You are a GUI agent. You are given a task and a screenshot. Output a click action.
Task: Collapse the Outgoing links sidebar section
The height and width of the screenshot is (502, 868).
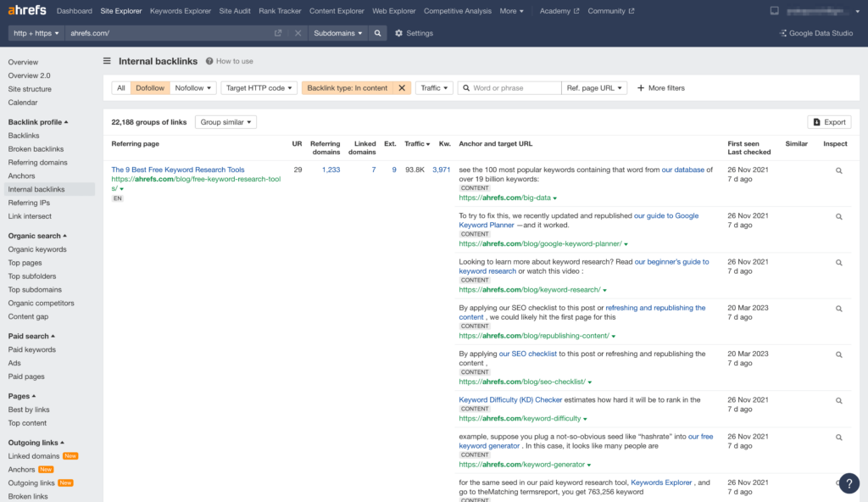pos(36,443)
